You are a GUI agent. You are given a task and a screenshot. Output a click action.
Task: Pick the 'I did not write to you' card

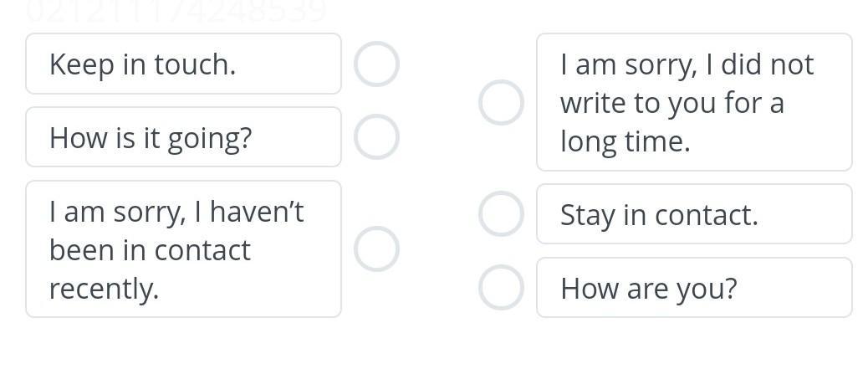(693, 102)
